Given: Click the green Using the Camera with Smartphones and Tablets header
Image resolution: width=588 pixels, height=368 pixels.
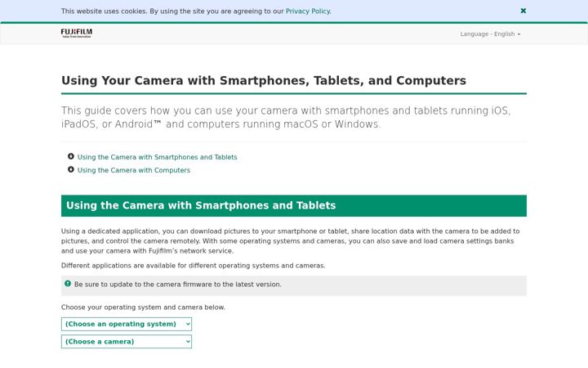Looking at the screenshot, I should [x=294, y=206].
